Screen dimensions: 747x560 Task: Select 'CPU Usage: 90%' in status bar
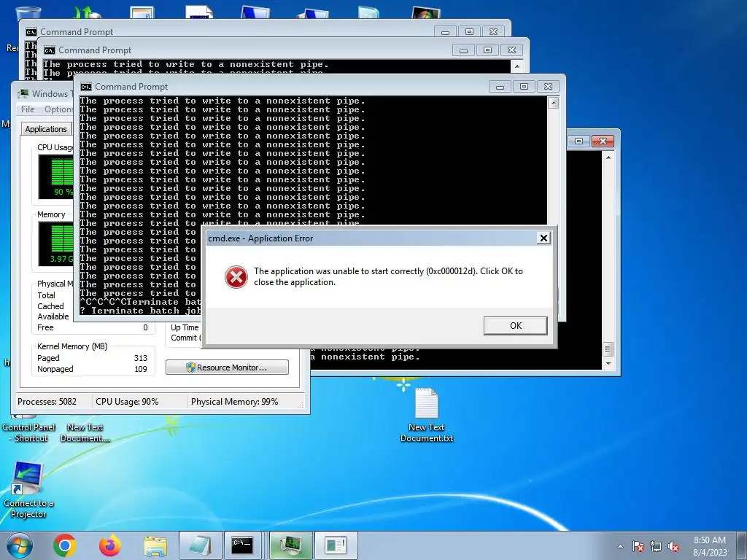tap(127, 402)
